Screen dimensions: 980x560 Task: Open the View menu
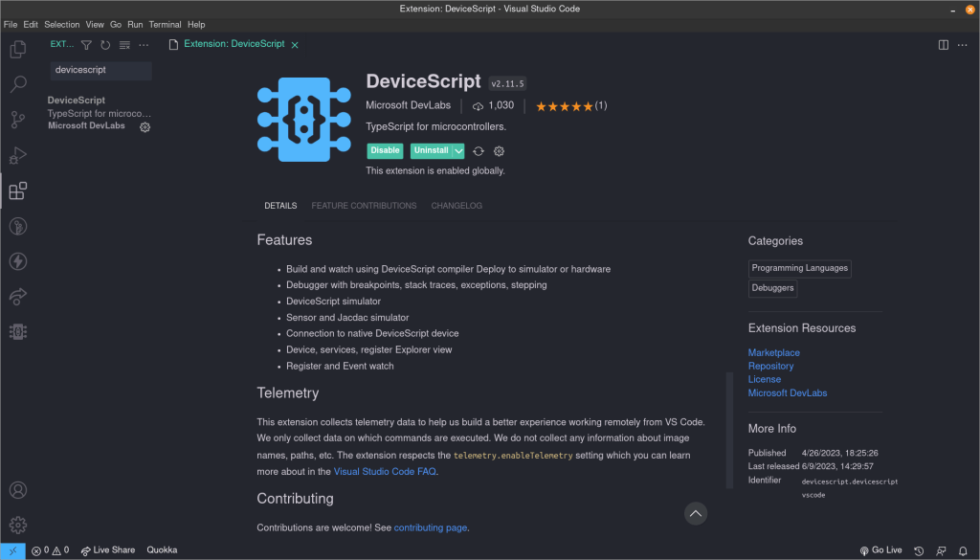(x=95, y=24)
